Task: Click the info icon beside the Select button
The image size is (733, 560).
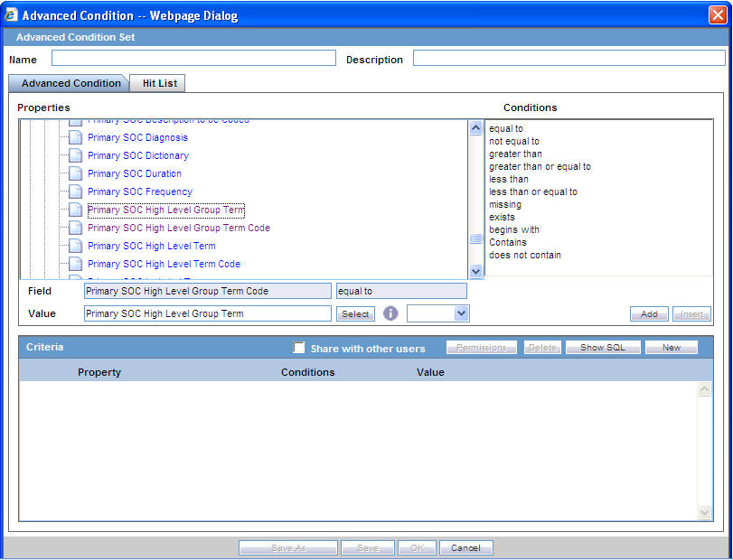Action: 390,313
